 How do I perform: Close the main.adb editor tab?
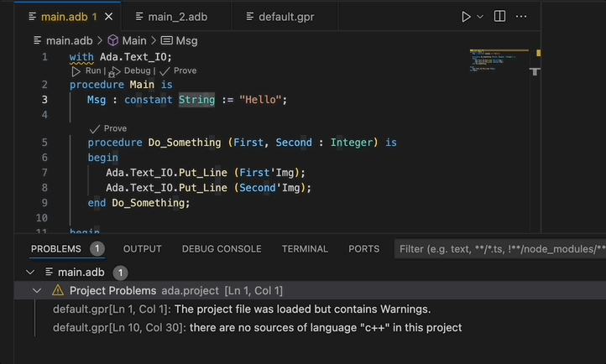click(109, 17)
